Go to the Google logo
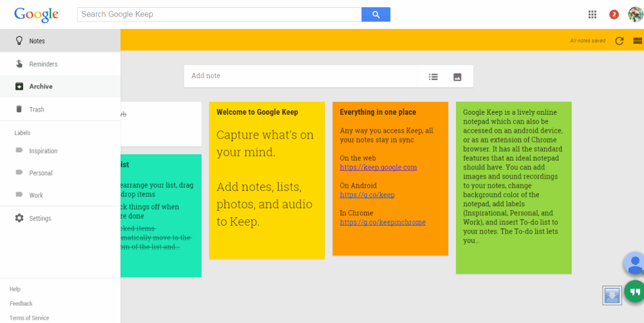Viewport: 644px width, 323px height. pos(36,15)
